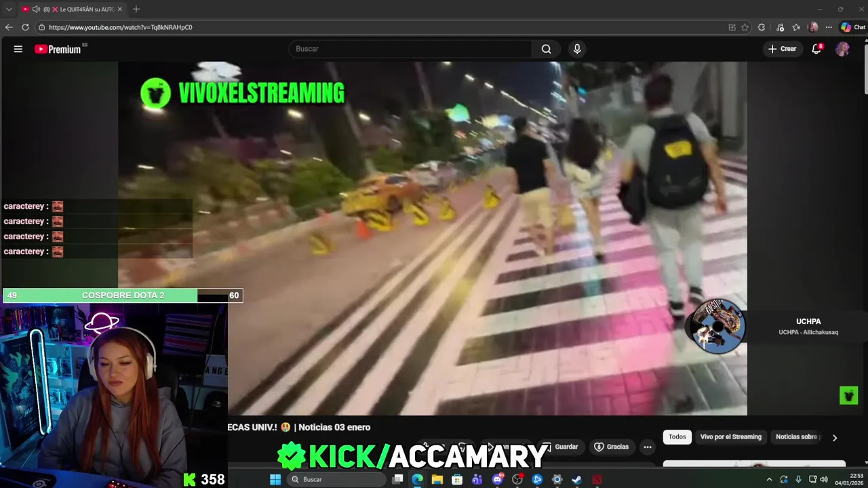Open Microsoft Edge from taskbar

click(x=418, y=479)
